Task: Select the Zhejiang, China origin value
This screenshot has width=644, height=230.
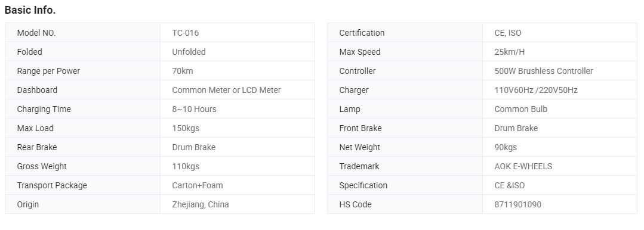Action: (x=201, y=204)
